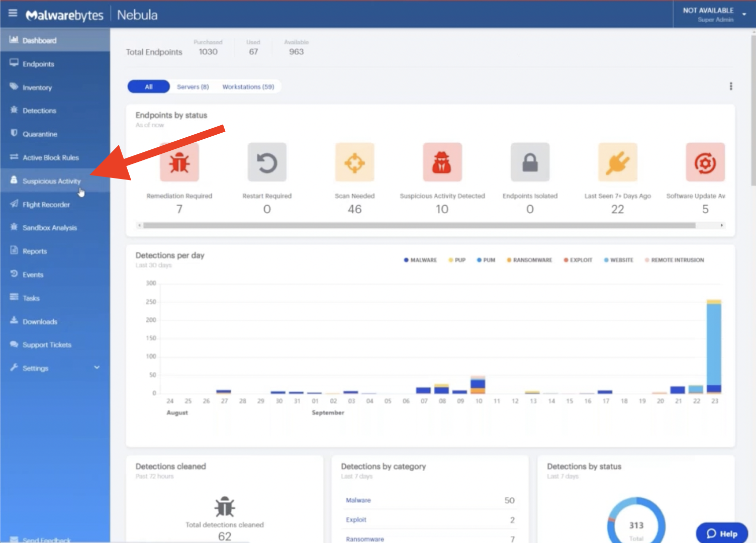Click the Restart Required tile icon
This screenshot has width=756, height=543.
(x=267, y=162)
